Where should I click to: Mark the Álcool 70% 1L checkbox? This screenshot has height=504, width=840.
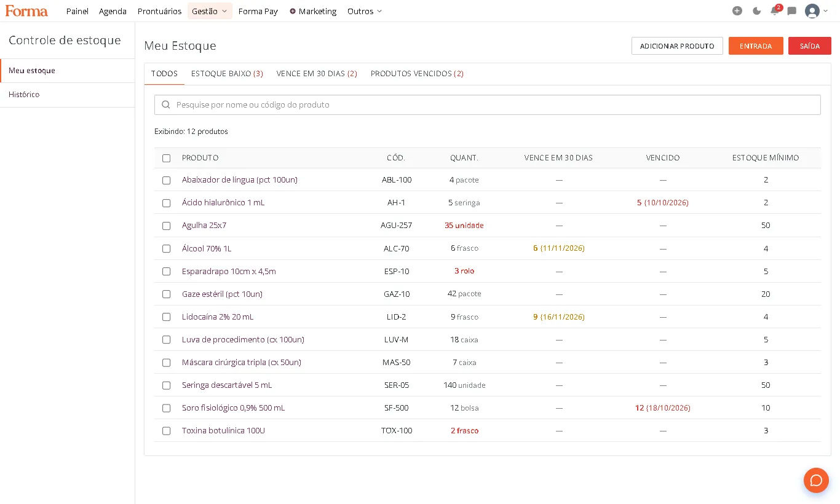[166, 249]
